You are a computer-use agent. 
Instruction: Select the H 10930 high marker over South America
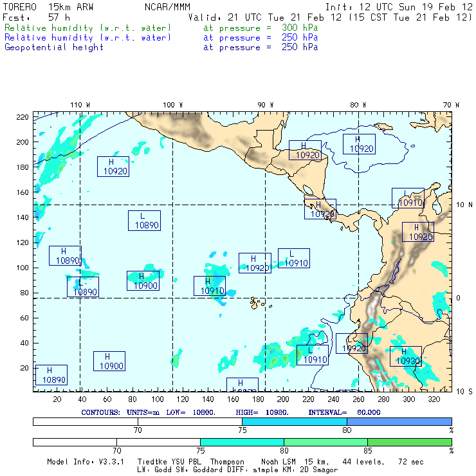(406, 356)
